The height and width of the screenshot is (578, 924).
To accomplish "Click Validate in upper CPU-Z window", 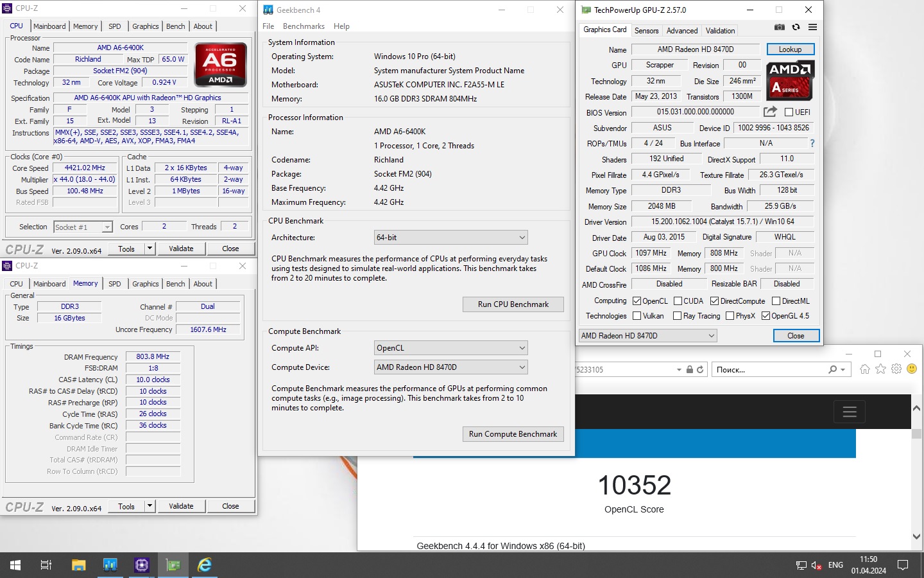I will [x=181, y=249].
